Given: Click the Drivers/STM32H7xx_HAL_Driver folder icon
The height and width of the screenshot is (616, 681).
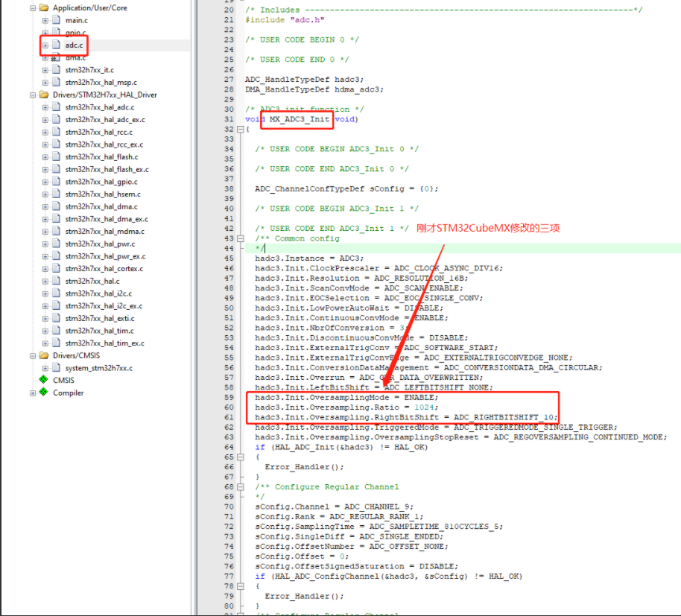Looking at the screenshot, I should 42,95.
